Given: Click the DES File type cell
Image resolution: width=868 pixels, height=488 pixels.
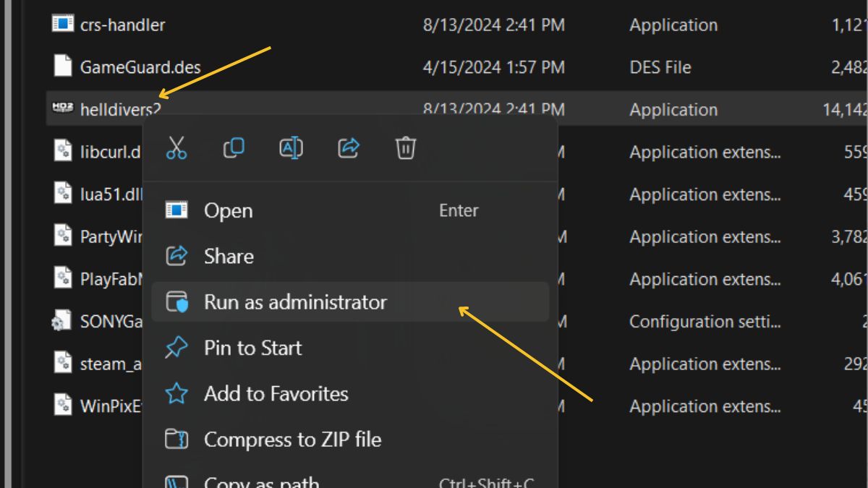Looking at the screenshot, I should (660, 67).
